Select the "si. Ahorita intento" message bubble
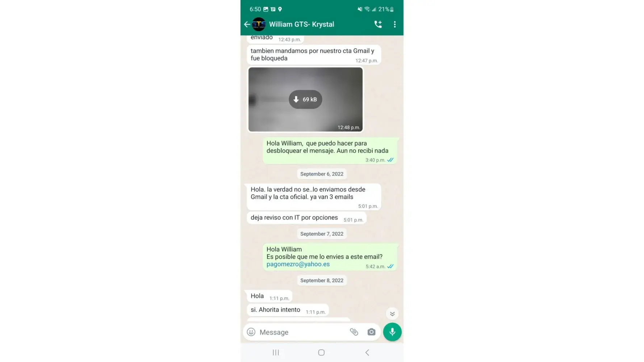 [x=288, y=310]
